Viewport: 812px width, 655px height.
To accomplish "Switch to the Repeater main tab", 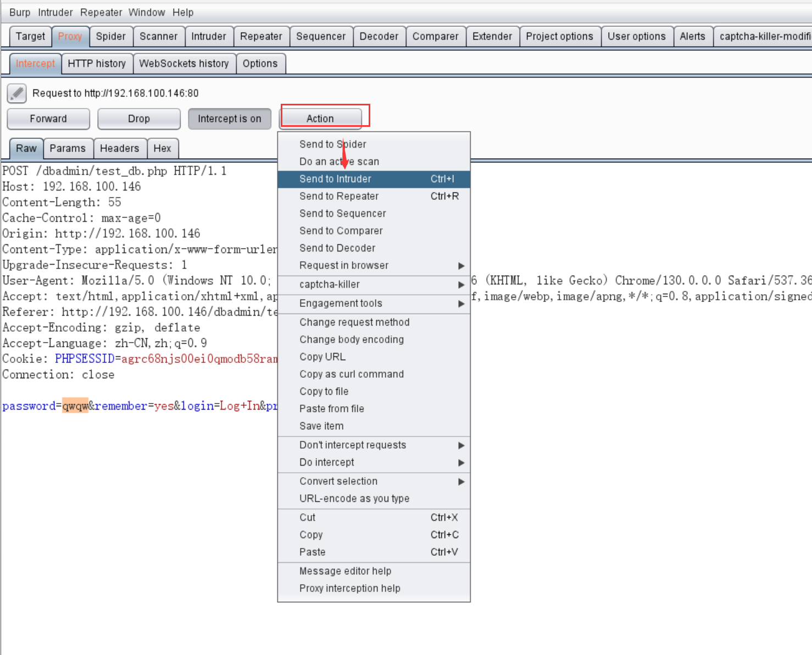I will pyautogui.click(x=262, y=36).
